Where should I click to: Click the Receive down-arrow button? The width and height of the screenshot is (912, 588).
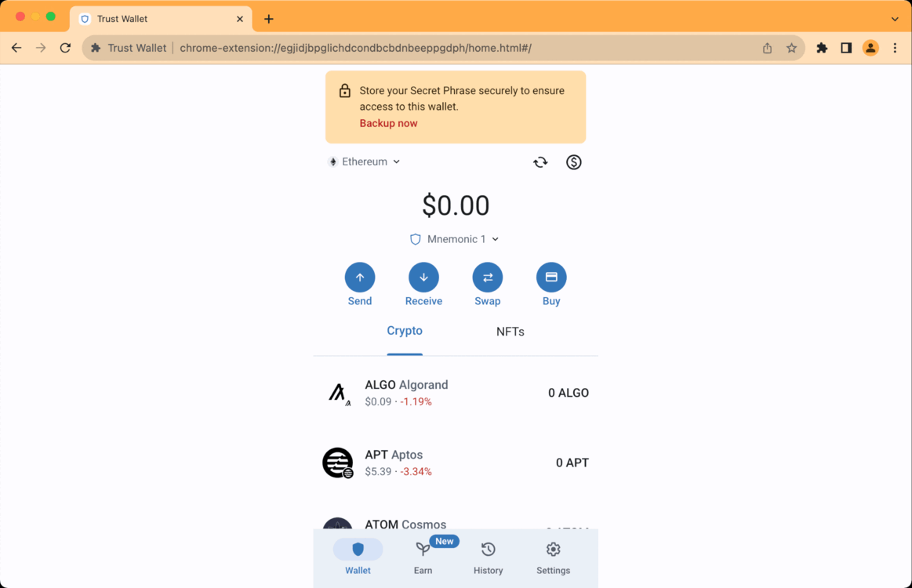(423, 278)
